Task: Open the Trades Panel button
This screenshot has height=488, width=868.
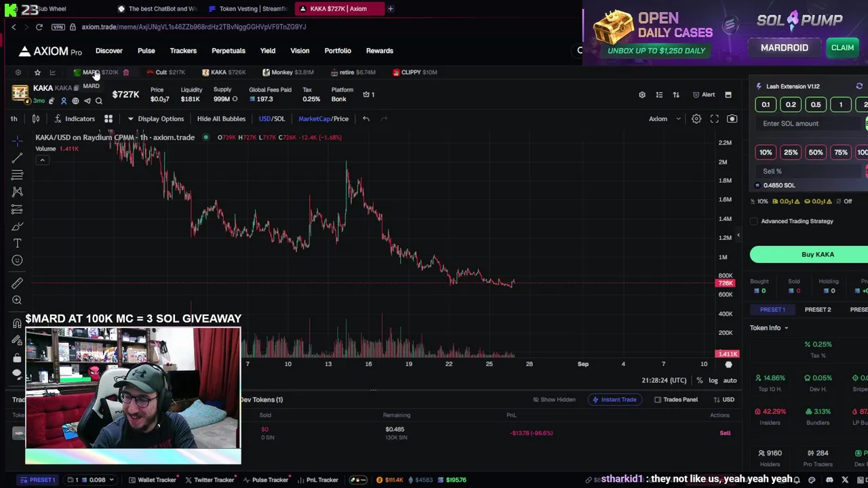Action: click(x=675, y=400)
